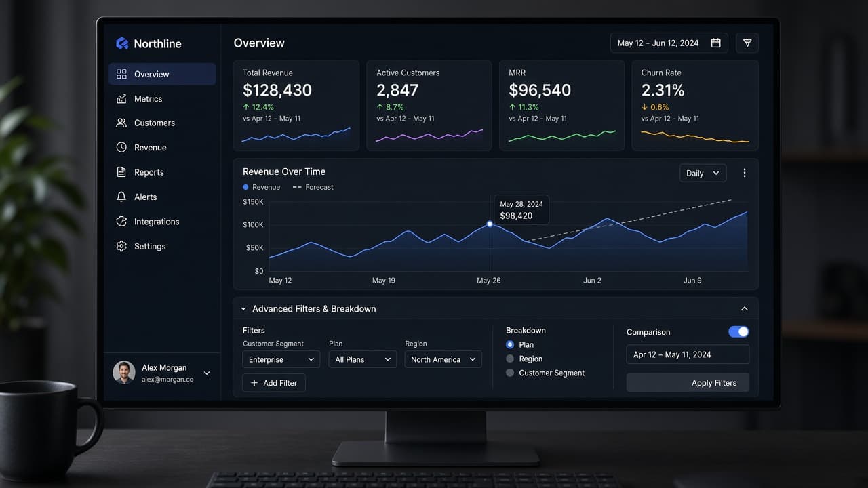
Task: Open the North America region dropdown
Action: click(x=443, y=359)
